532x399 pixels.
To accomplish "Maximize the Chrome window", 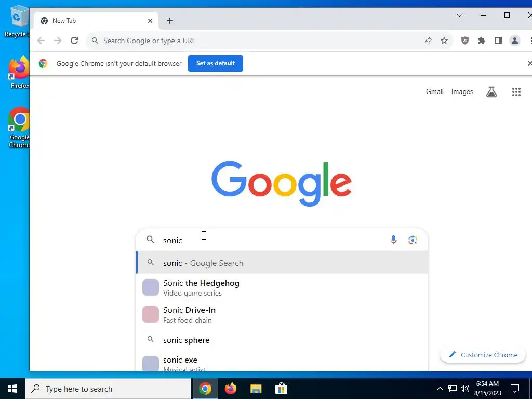I will coord(507,15).
